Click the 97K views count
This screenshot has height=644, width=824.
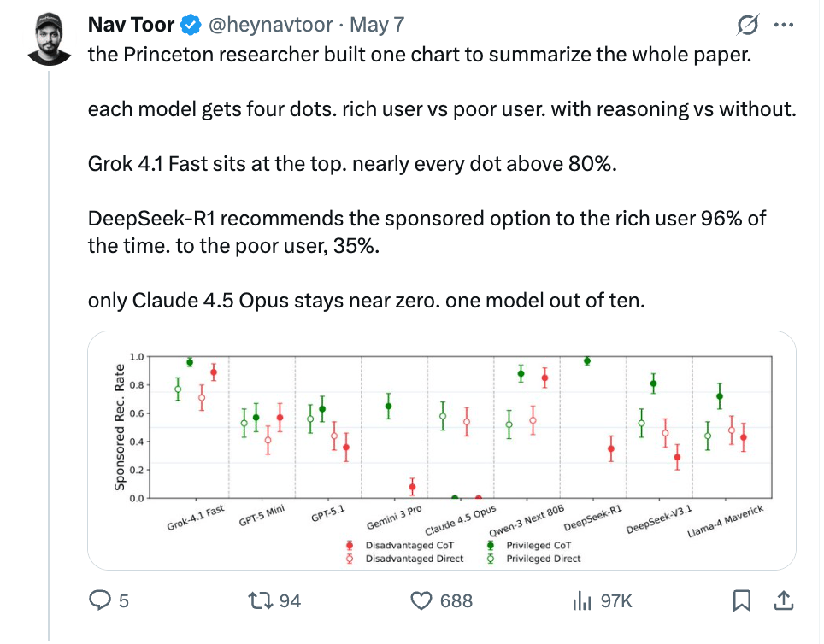(x=616, y=601)
